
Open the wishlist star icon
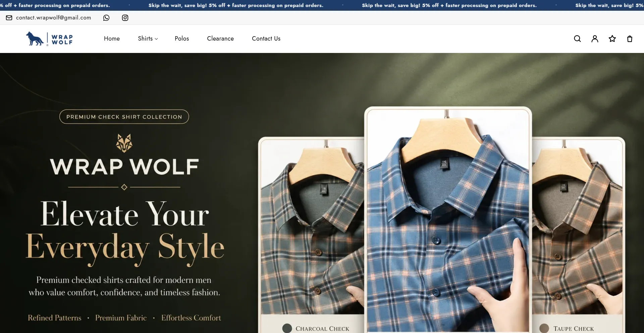tap(612, 39)
